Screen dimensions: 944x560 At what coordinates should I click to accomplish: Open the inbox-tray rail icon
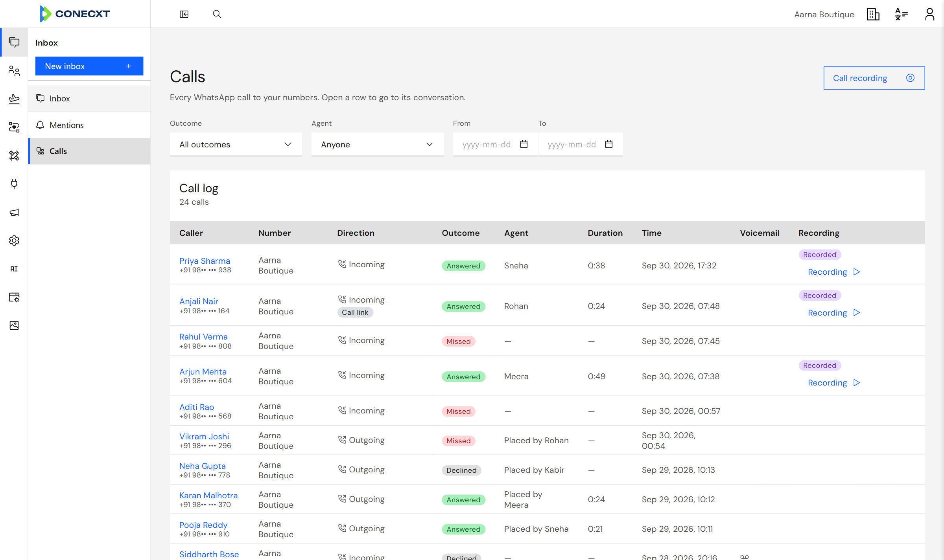14,99
